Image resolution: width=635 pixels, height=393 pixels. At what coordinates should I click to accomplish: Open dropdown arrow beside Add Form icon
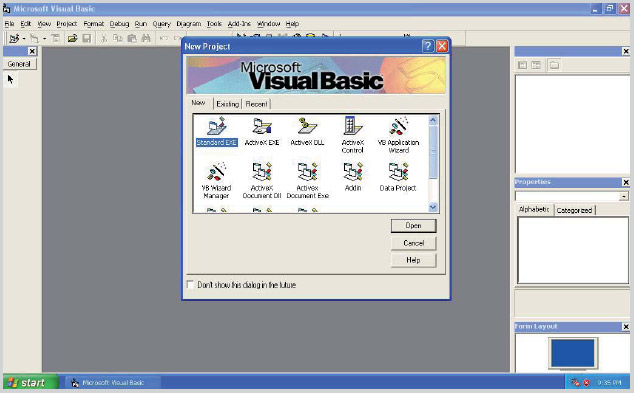click(x=45, y=38)
